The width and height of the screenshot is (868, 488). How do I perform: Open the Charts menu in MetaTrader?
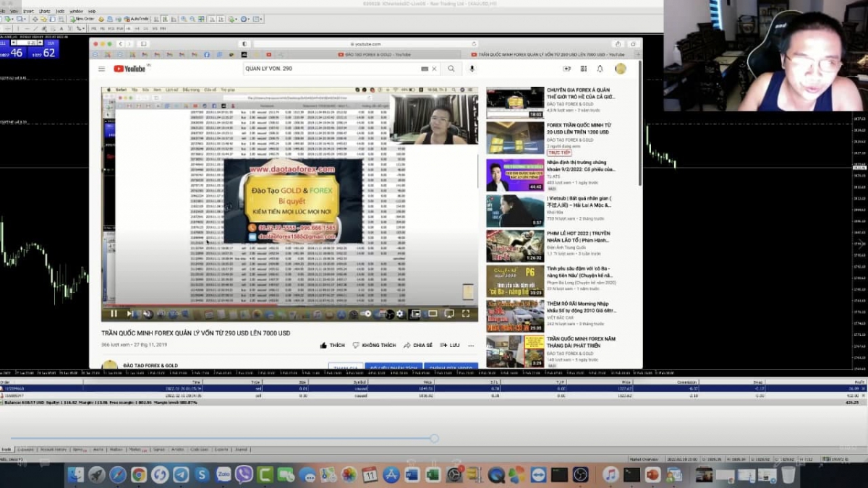(x=44, y=12)
